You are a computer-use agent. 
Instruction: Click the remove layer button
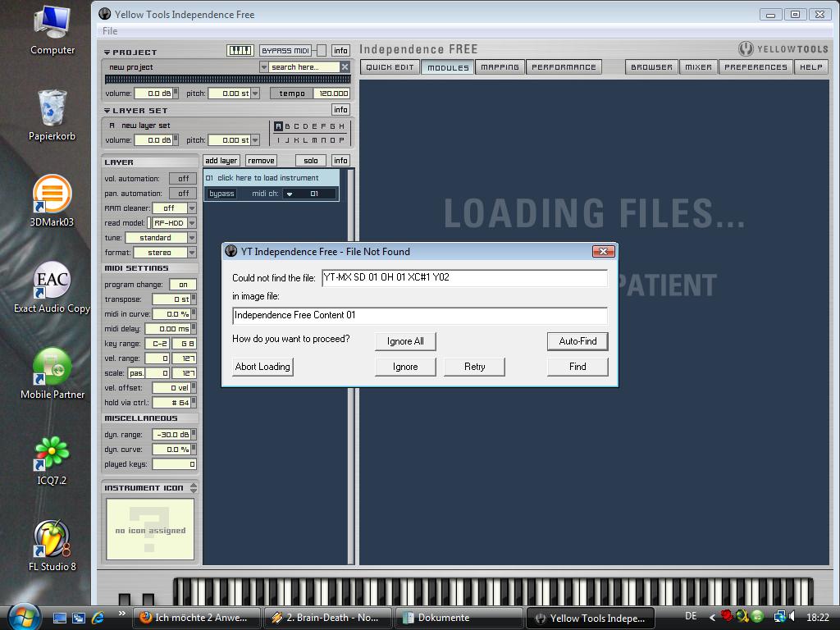click(262, 161)
